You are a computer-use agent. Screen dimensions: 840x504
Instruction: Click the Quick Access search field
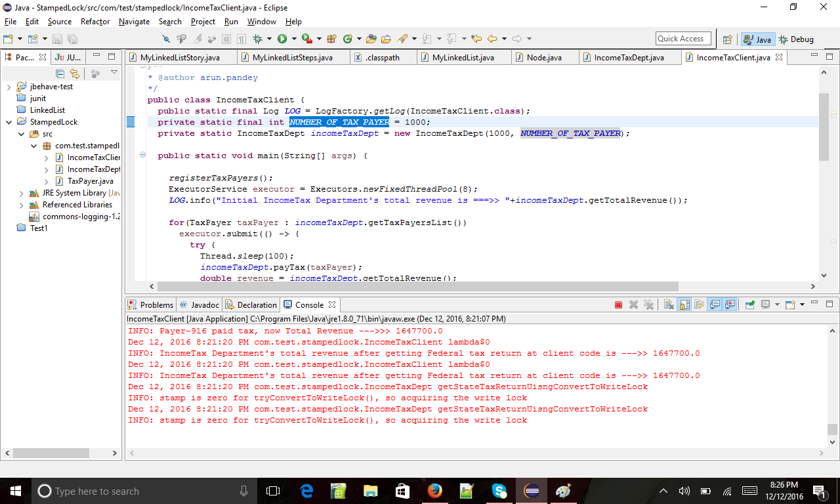[x=682, y=39]
